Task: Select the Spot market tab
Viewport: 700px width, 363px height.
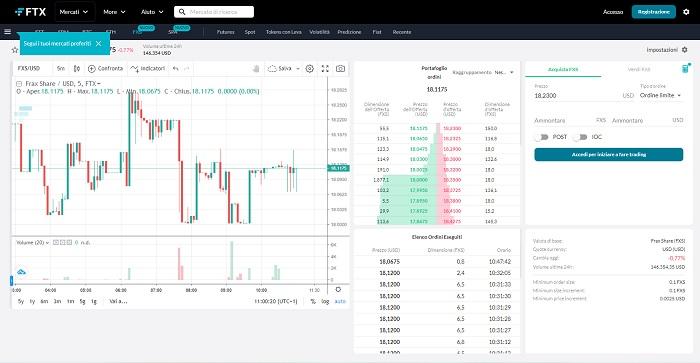Action: [250, 32]
